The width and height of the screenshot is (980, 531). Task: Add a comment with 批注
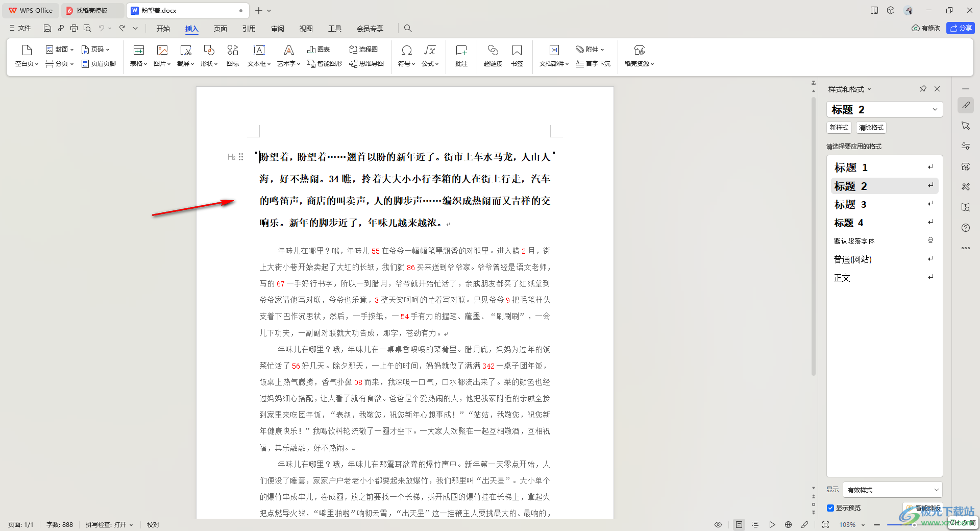coord(461,56)
